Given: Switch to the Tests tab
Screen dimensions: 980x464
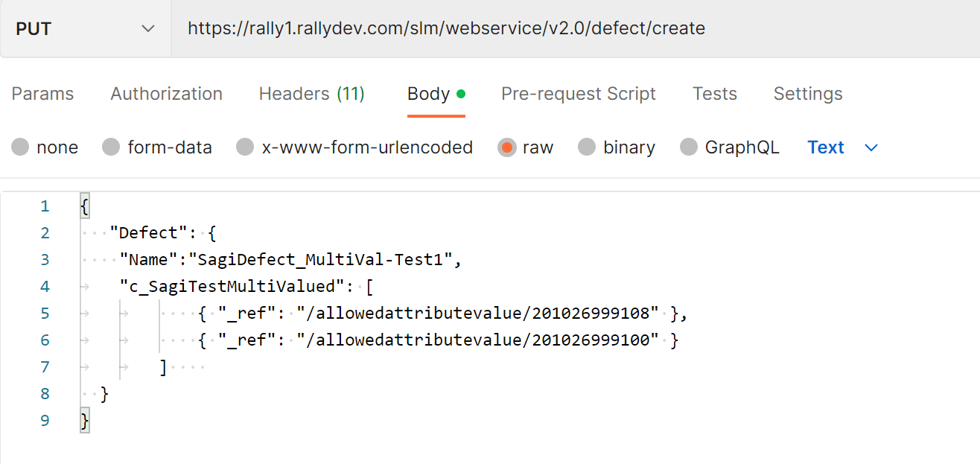Looking at the screenshot, I should [714, 94].
